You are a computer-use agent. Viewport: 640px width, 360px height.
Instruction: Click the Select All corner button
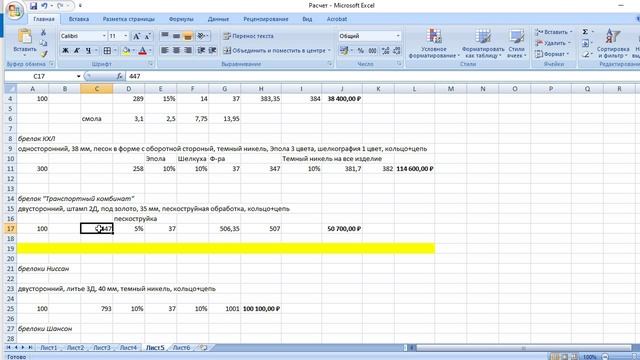pos(10,89)
